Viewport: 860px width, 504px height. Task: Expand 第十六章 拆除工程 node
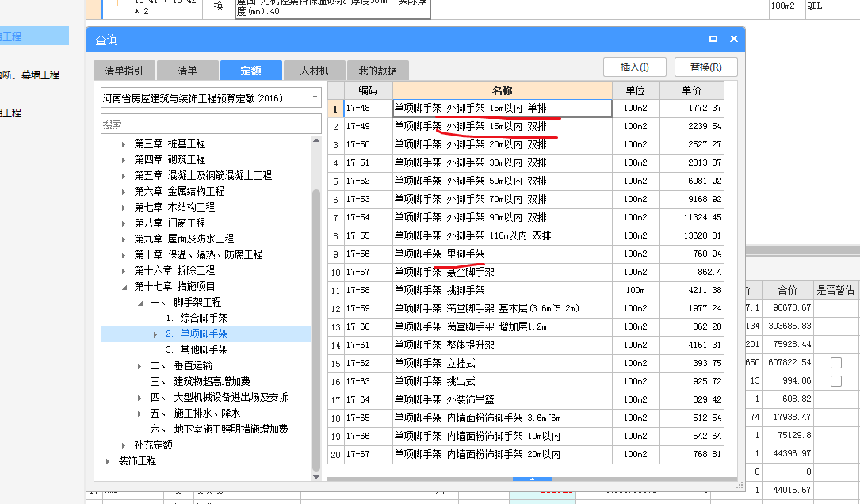124,272
